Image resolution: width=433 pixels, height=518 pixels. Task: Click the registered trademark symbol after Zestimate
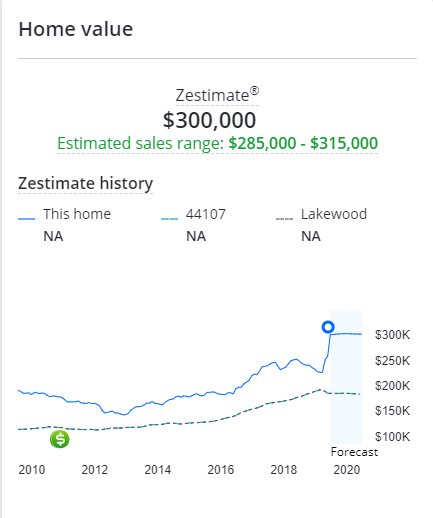pos(254,91)
